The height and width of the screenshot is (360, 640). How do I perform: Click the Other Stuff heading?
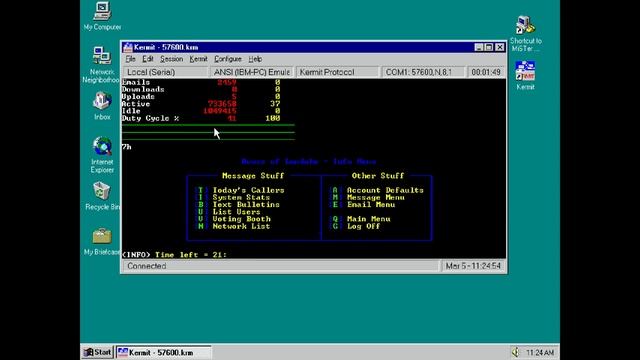click(x=378, y=176)
